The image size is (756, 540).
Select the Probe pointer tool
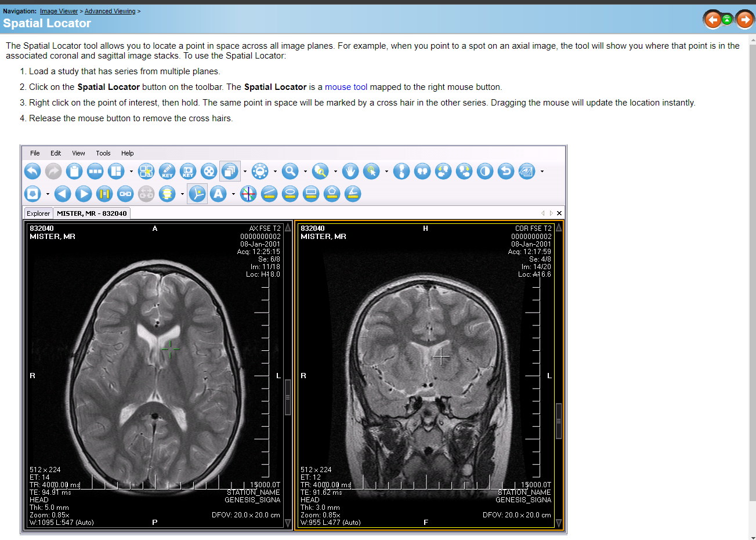pos(371,171)
